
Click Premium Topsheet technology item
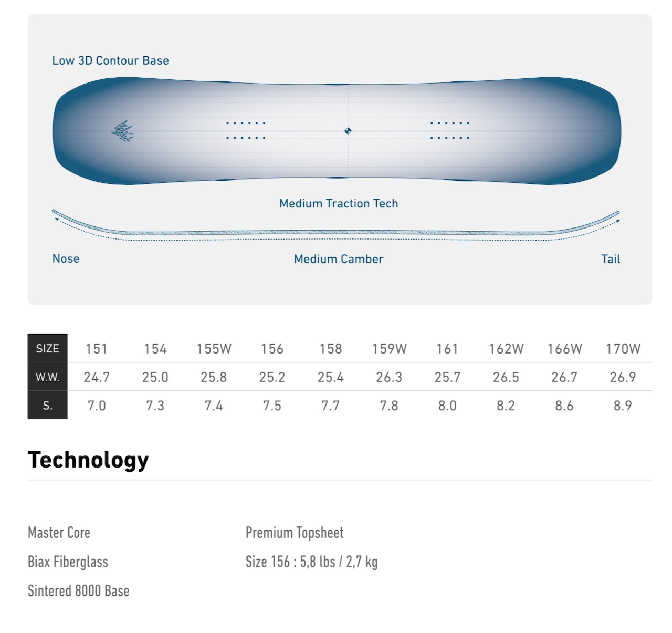[x=295, y=533]
